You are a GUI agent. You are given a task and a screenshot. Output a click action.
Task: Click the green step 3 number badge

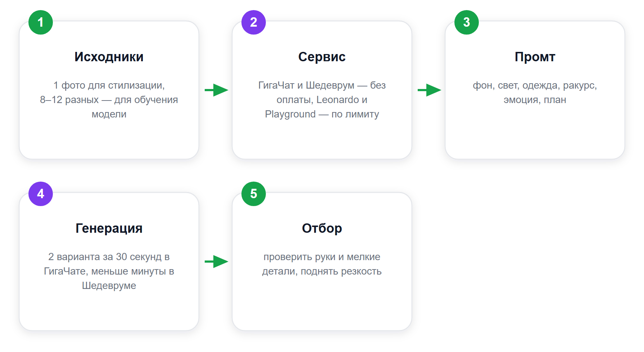click(467, 22)
